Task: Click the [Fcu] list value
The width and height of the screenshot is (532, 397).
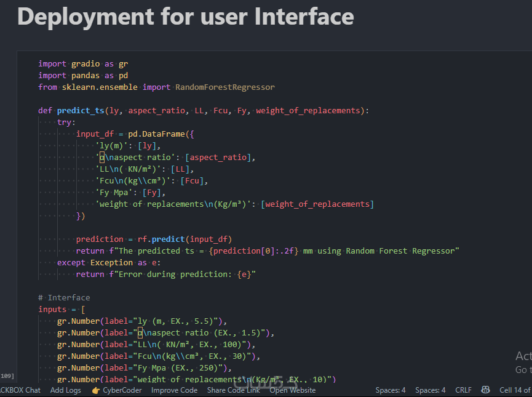Action: (x=192, y=181)
